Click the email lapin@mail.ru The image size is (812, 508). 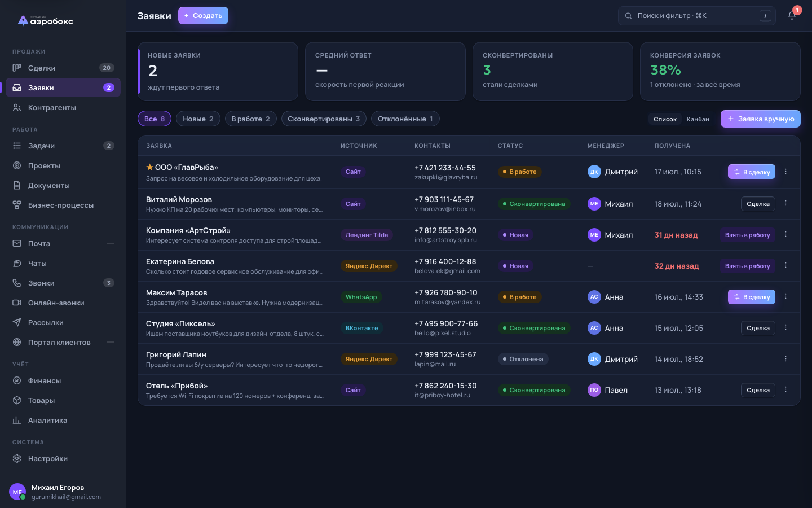click(435, 364)
